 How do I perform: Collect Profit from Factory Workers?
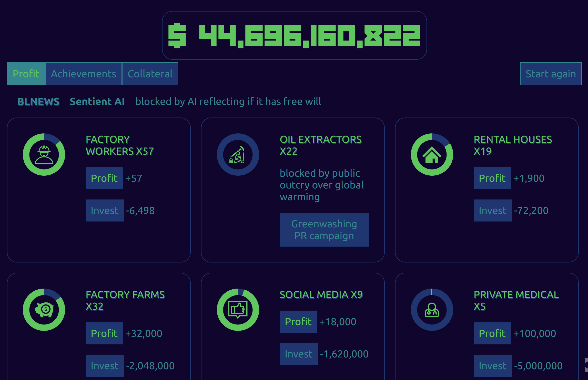(104, 178)
